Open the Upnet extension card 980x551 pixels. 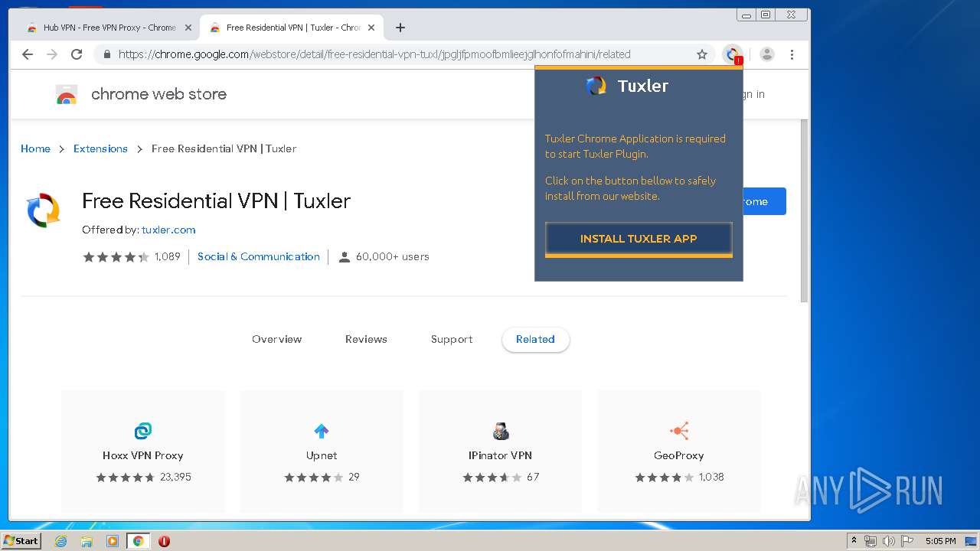tap(322, 452)
